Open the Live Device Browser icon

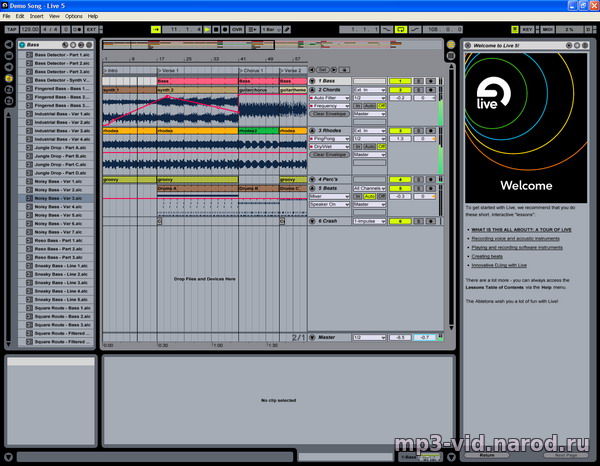pyautogui.click(x=9, y=56)
